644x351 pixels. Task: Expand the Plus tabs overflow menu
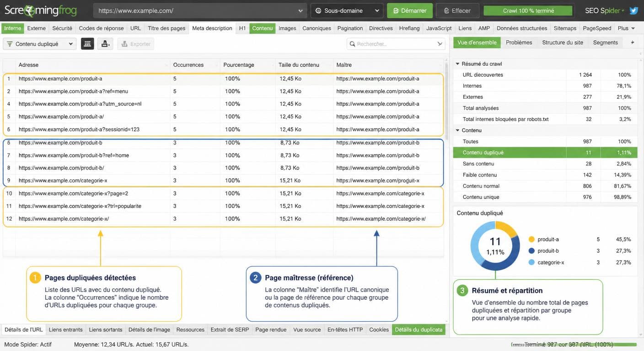click(x=626, y=28)
